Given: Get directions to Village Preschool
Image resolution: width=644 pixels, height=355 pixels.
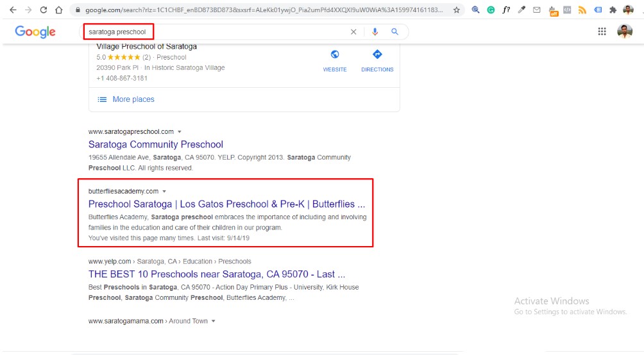Looking at the screenshot, I should (x=377, y=60).
